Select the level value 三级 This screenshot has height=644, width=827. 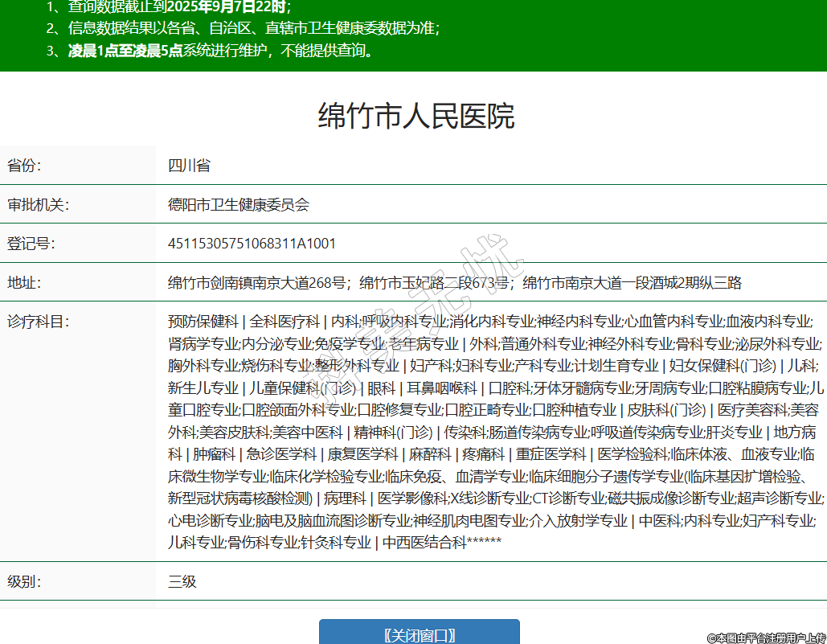click(182, 581)
